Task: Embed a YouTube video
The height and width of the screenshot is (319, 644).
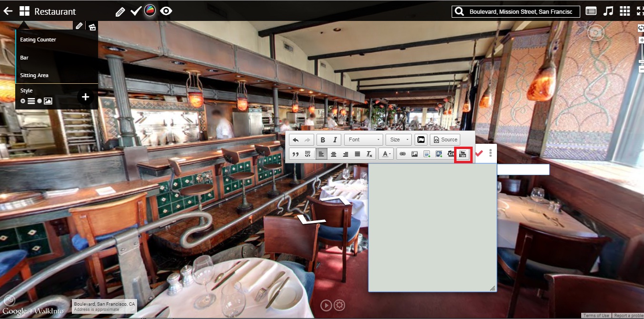Action: (x=463, y=154)
